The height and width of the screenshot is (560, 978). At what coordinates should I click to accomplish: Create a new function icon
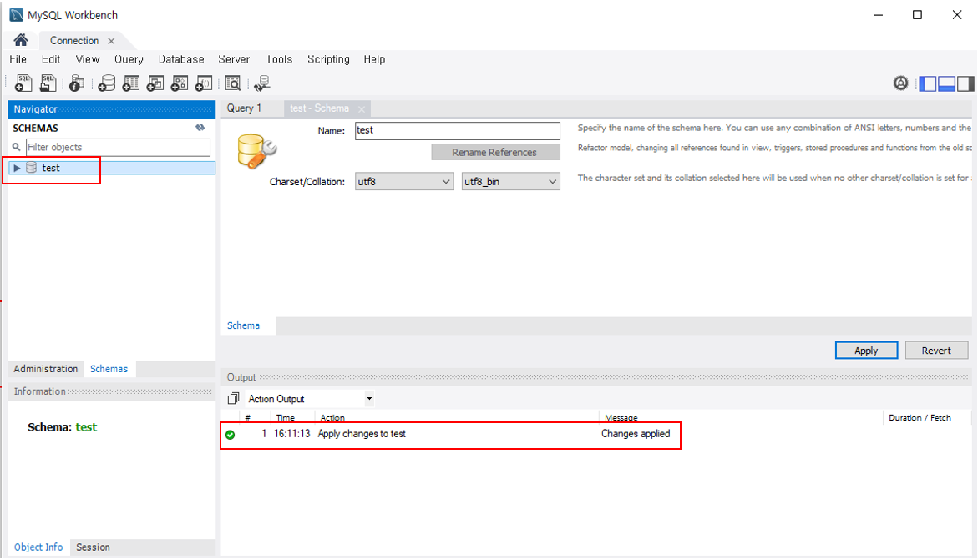point(204,83)
